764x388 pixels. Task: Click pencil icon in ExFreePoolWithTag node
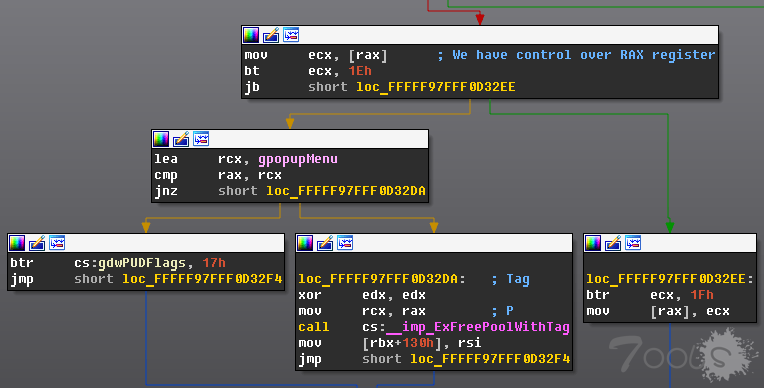click(325, 243)
